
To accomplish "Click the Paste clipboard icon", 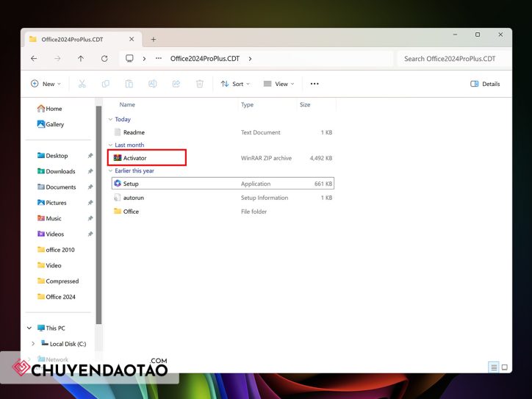I will tap(129, 84).
